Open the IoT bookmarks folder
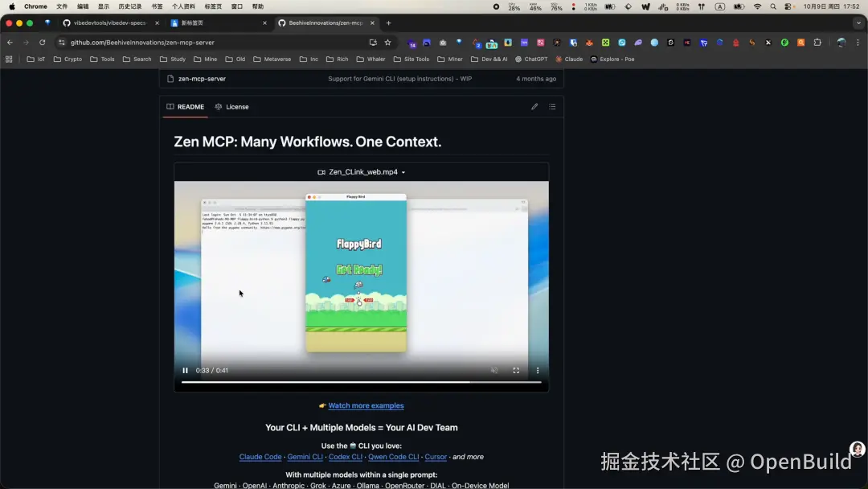Viewport: 868px width, 489px height. (x=36, y=60)
